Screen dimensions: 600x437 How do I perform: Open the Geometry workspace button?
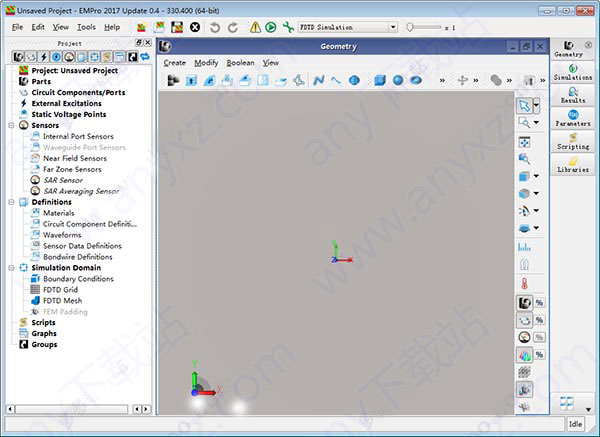click(x=568, y=49)
